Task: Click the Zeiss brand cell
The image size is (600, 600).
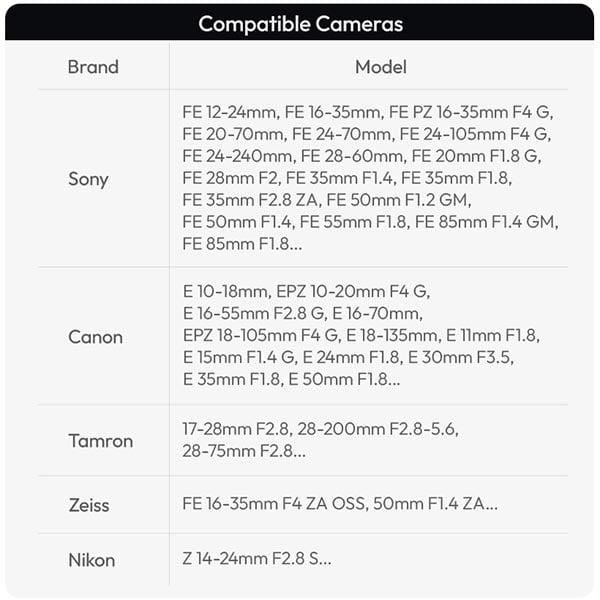Action: (89, 505)
